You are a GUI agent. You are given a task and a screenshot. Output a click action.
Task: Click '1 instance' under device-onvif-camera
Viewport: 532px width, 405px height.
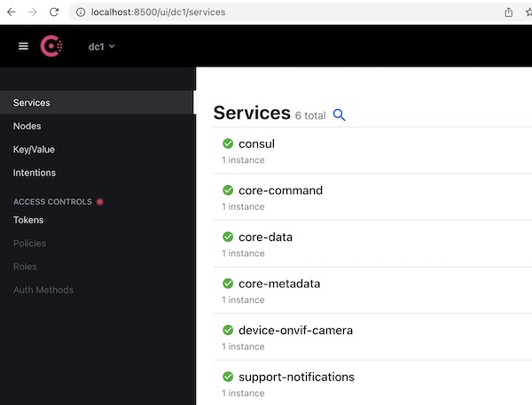pyautogui.click(x=243, y=347)
